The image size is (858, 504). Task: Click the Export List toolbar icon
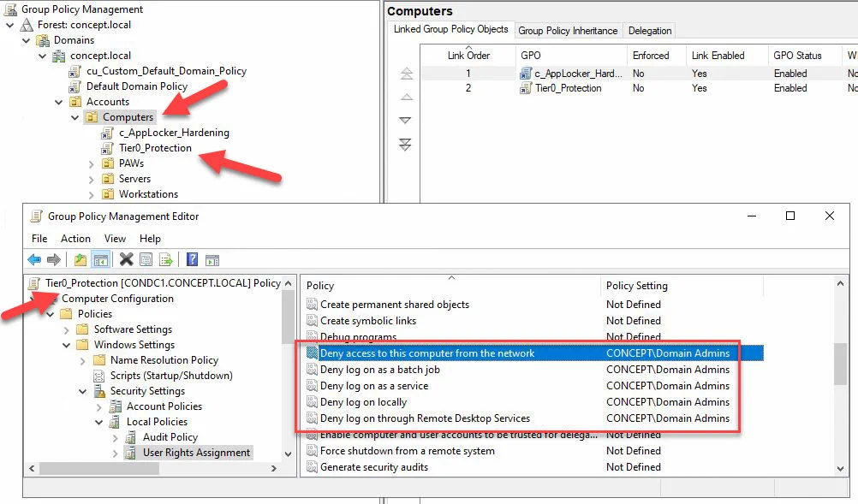click(166, 259)
